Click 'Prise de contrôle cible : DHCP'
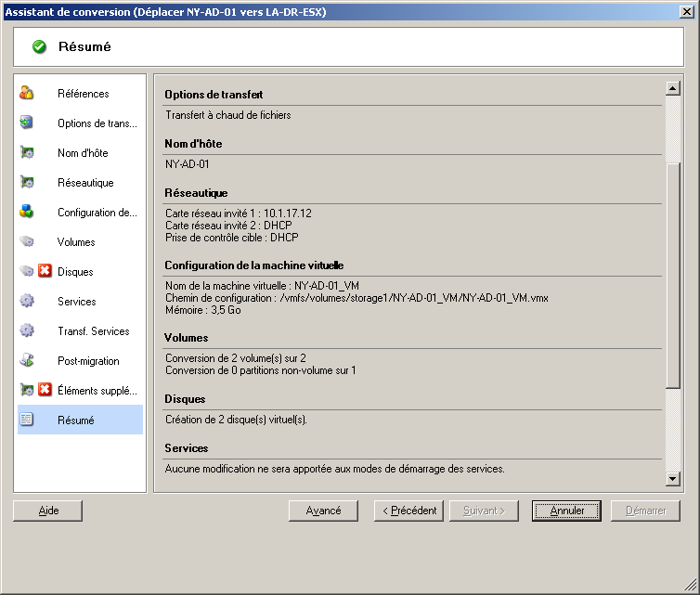 pos(232,238)
